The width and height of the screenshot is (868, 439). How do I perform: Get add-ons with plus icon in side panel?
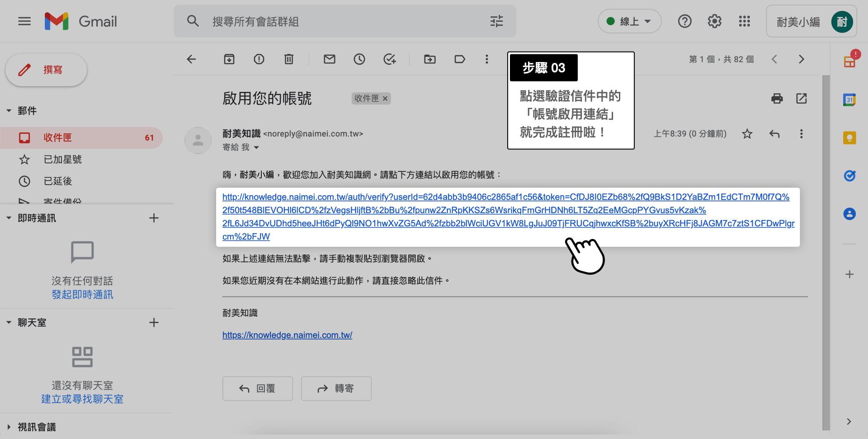pyautogui.click(x=849, y=274)
